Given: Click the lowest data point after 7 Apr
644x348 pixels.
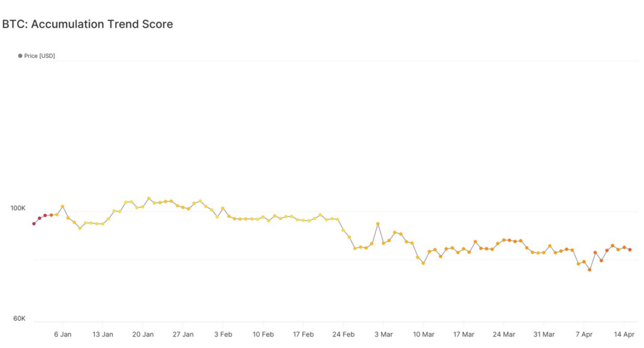Looking at the screenshot, I should click(x=589, y=269).
